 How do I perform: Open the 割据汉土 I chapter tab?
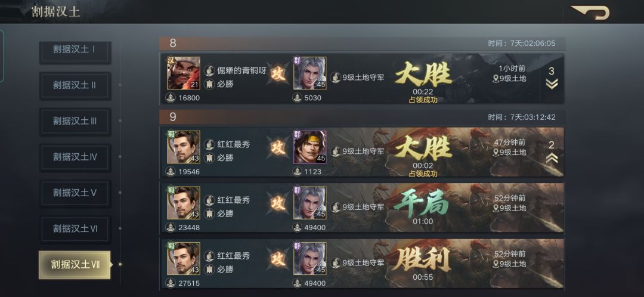pos(75,49)
